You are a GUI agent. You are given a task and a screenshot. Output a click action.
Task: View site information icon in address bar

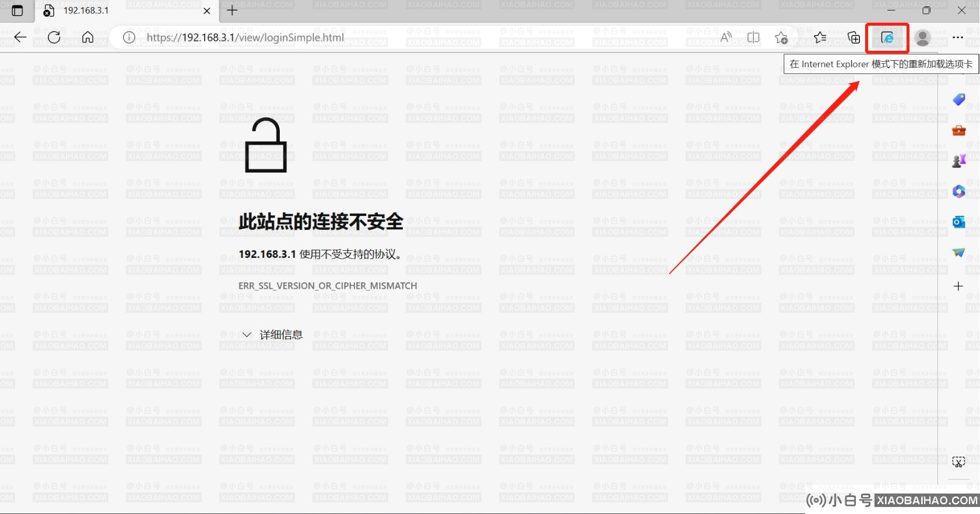tap(129, 37)
